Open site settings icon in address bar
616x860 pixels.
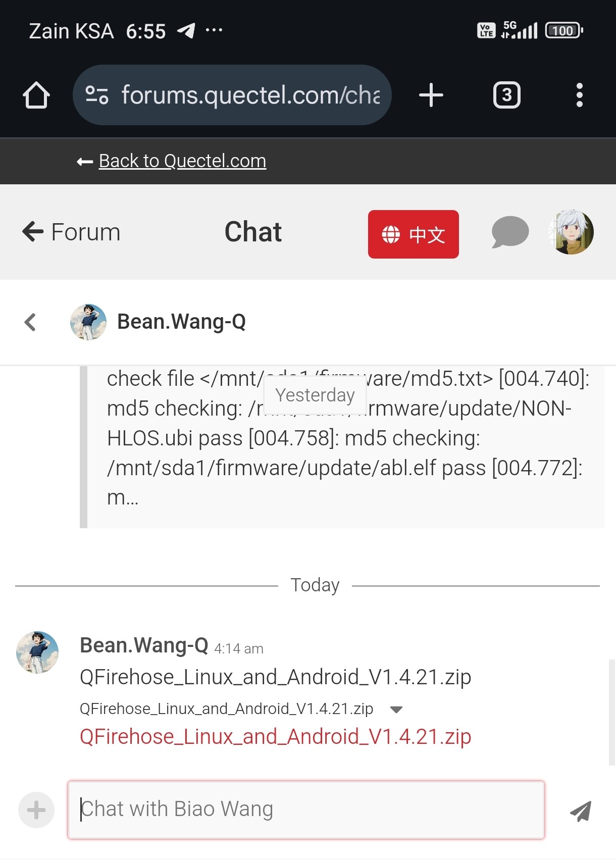pos(96,95)
